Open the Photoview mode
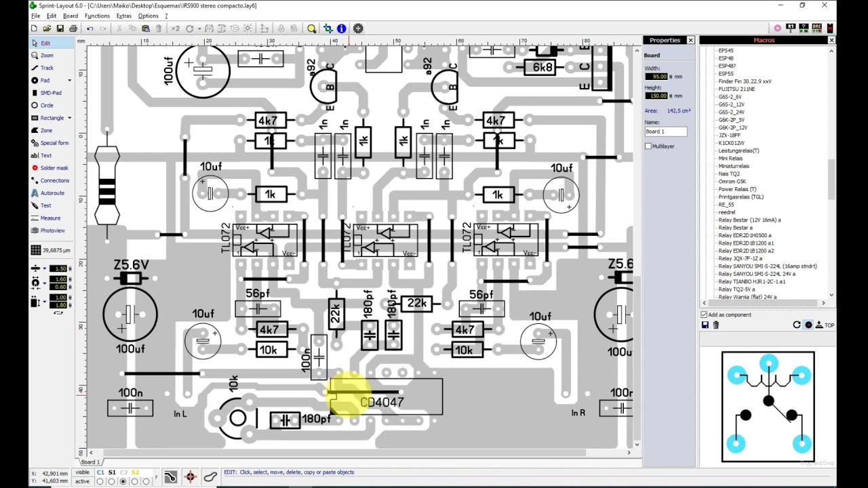 click(x=53, y=230)
